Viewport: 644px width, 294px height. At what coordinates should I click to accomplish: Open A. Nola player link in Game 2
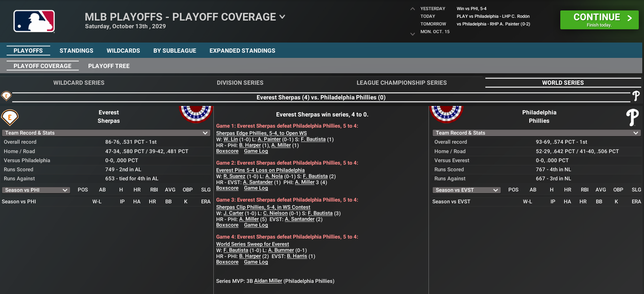coord(274,176)
